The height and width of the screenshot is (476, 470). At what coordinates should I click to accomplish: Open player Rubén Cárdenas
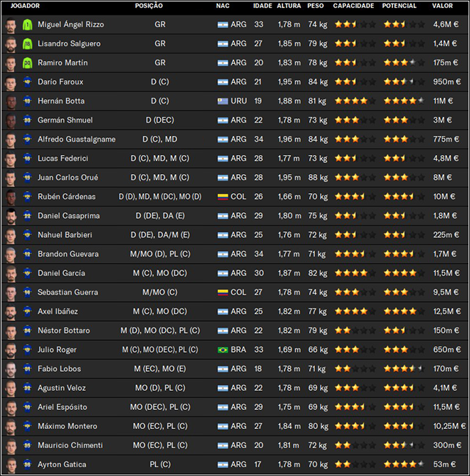coord(66,197)
